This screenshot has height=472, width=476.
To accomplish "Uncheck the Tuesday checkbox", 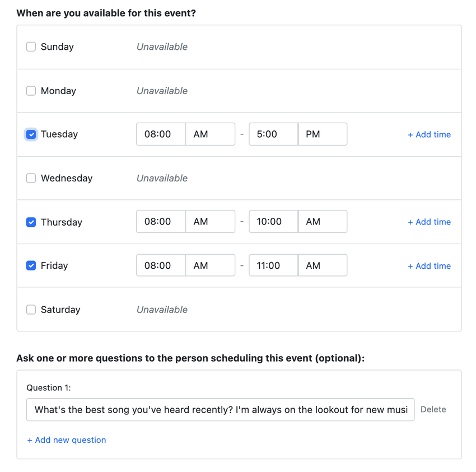I will pos(31,134).
